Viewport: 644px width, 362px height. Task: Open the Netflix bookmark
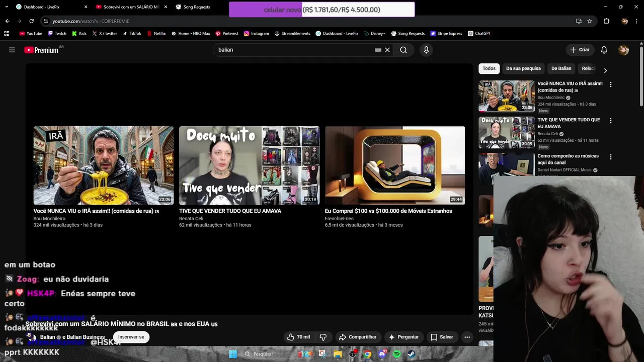pyautogui.click(x=156, y=34)
